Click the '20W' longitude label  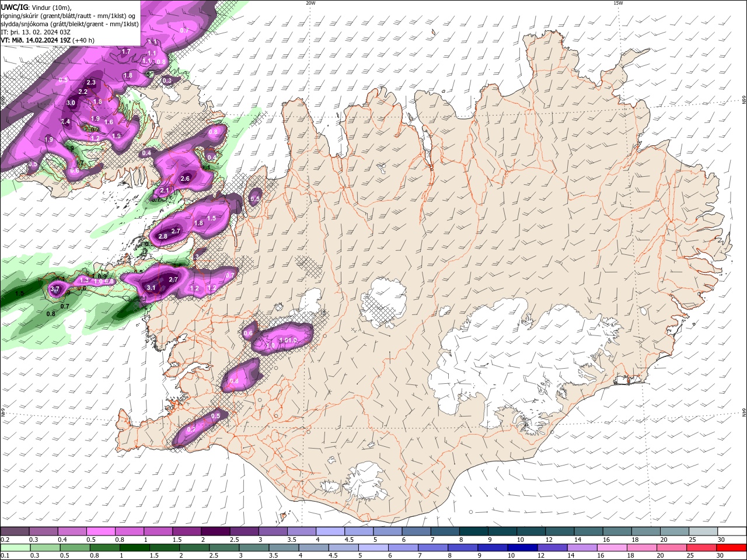(310, 3)
